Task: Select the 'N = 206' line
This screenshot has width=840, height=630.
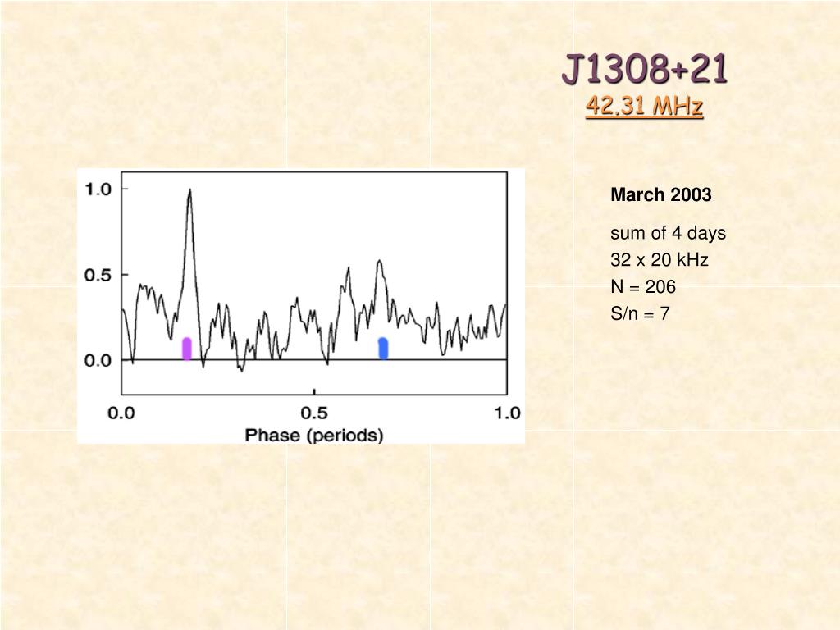Action: point(643,286)
